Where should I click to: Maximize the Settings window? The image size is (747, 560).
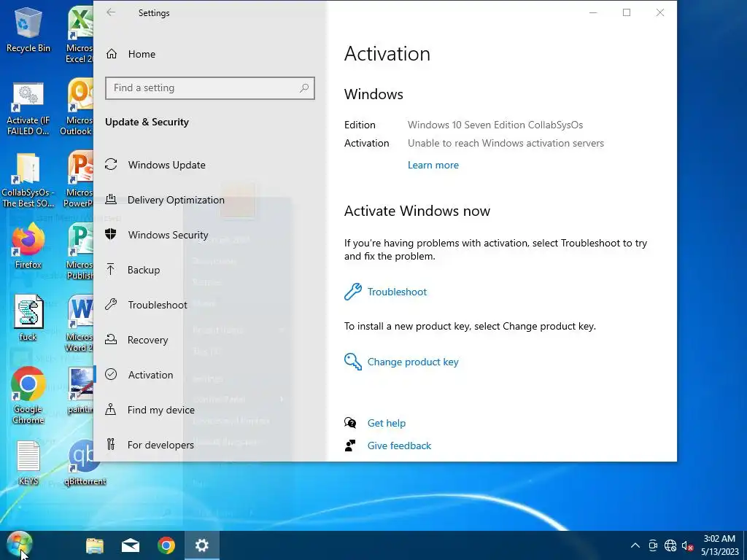pyautogui.click(x=627, y=12)
